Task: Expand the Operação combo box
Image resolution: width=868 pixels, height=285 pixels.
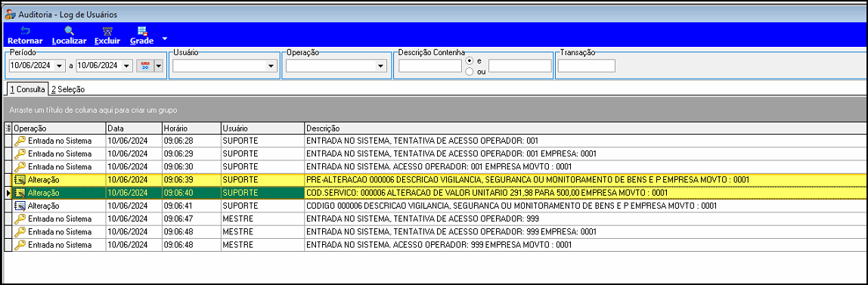Action: [380, 66]
